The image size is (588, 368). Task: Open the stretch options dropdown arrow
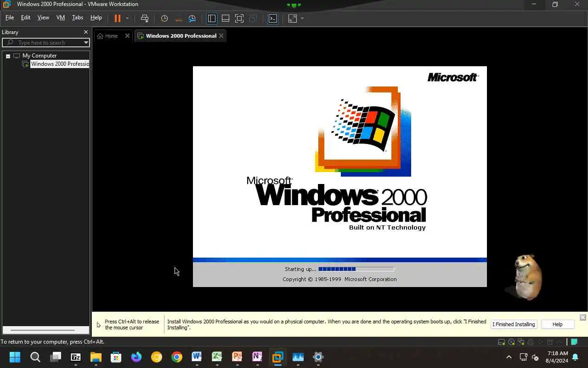point(302,18)
